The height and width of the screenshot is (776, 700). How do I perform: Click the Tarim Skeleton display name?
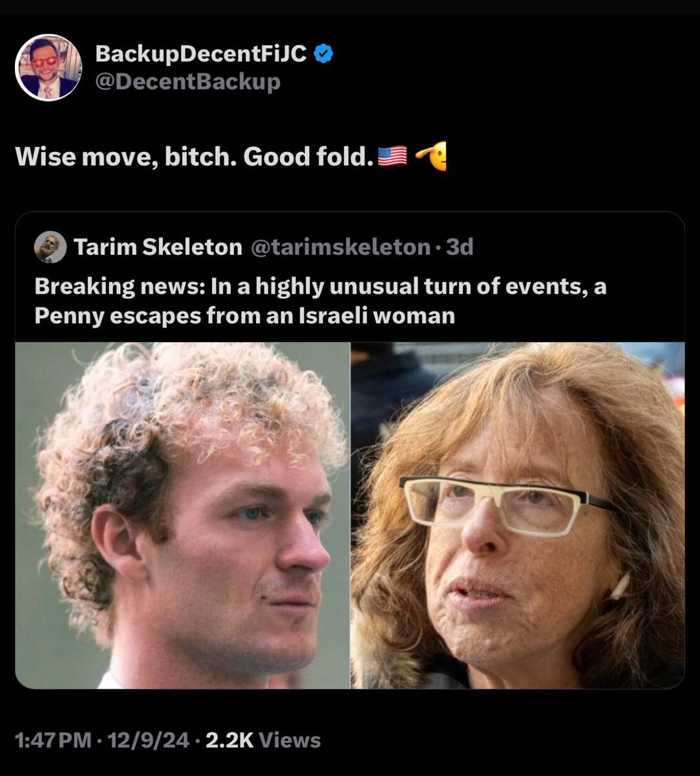tap(158, 247)
